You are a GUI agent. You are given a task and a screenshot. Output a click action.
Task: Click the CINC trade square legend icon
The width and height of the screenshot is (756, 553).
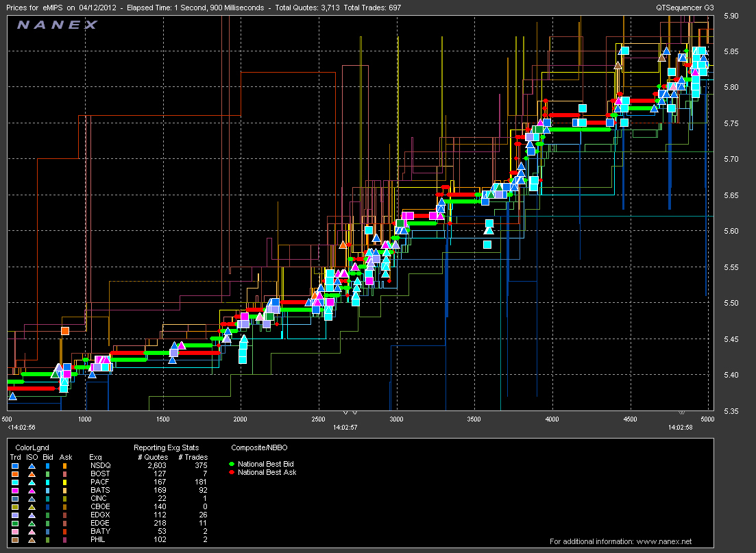[x=15, y=498]
